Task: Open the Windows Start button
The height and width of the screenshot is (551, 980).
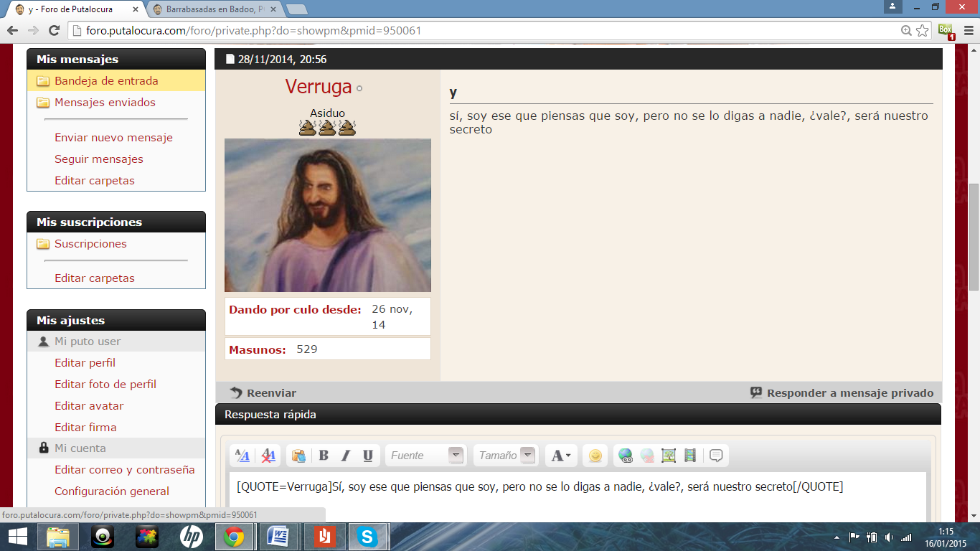Action: 18,537
